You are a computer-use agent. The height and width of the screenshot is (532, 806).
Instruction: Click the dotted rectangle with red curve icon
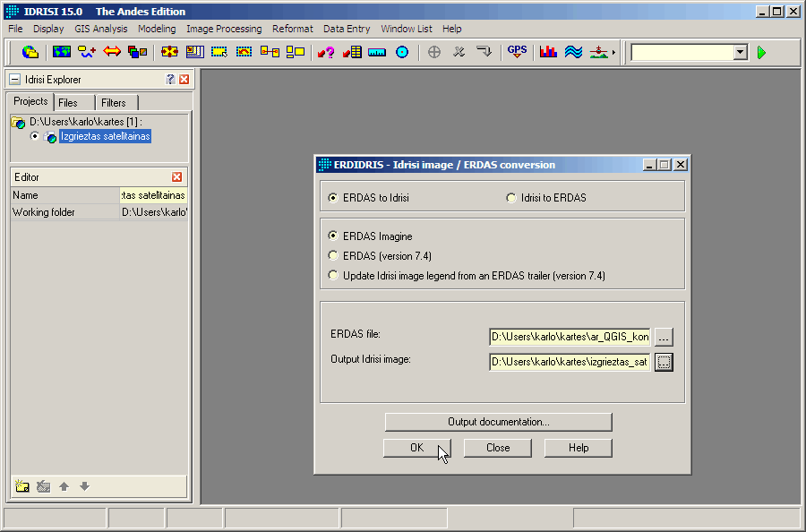244,52
